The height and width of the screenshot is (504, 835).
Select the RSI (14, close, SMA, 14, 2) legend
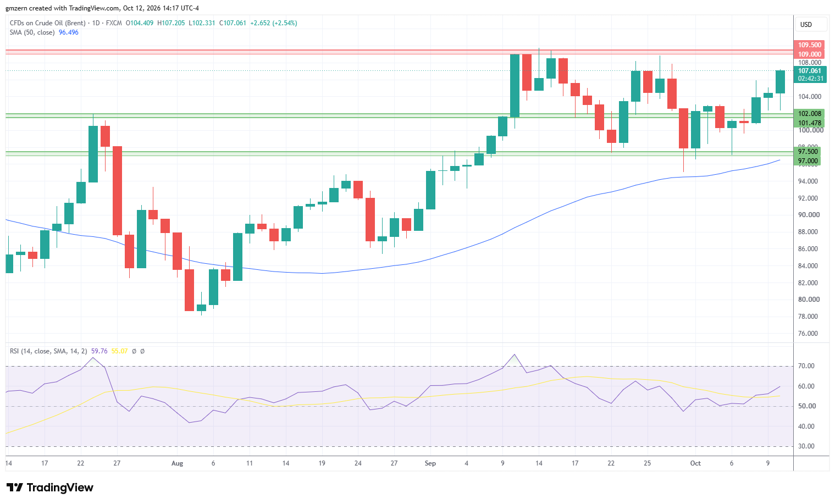tap(48, 351)
